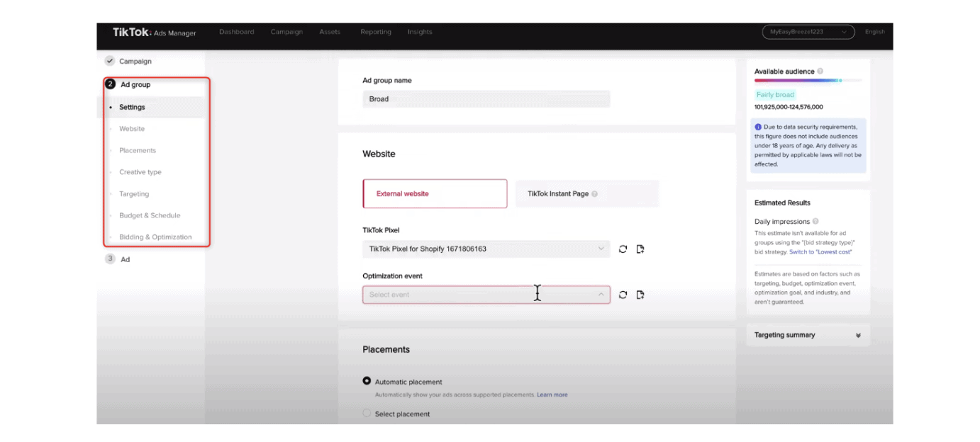Choose Select placement radio option
The image size is (980, 442).
pos(367,413)
